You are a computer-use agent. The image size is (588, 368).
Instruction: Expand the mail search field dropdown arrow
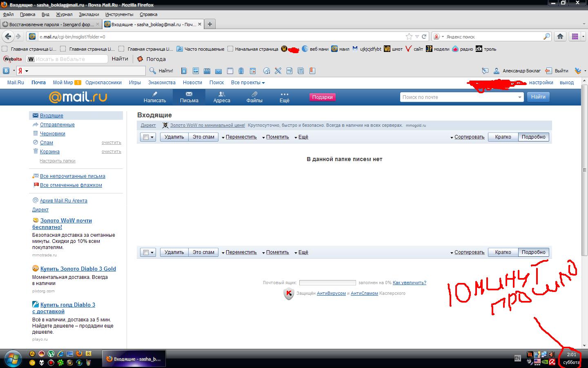pos(519,97)
